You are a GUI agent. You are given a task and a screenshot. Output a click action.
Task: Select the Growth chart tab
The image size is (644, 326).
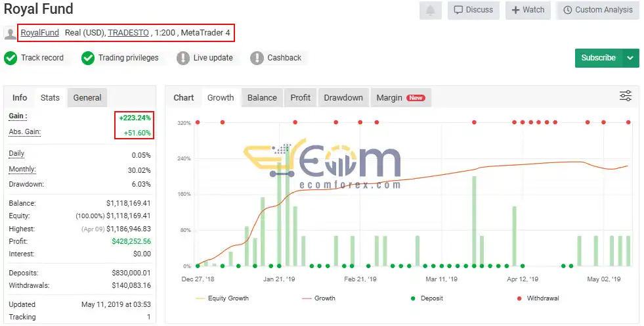click(221, 98)
